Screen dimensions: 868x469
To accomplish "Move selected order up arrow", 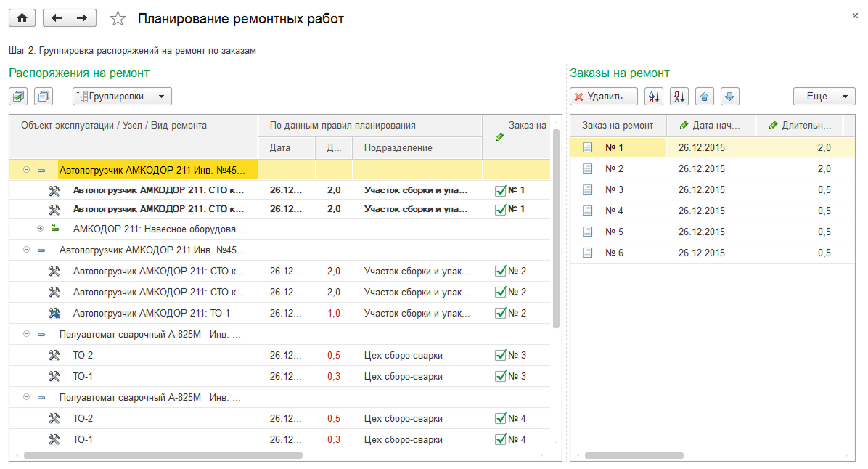I will [x=704, y=97].
